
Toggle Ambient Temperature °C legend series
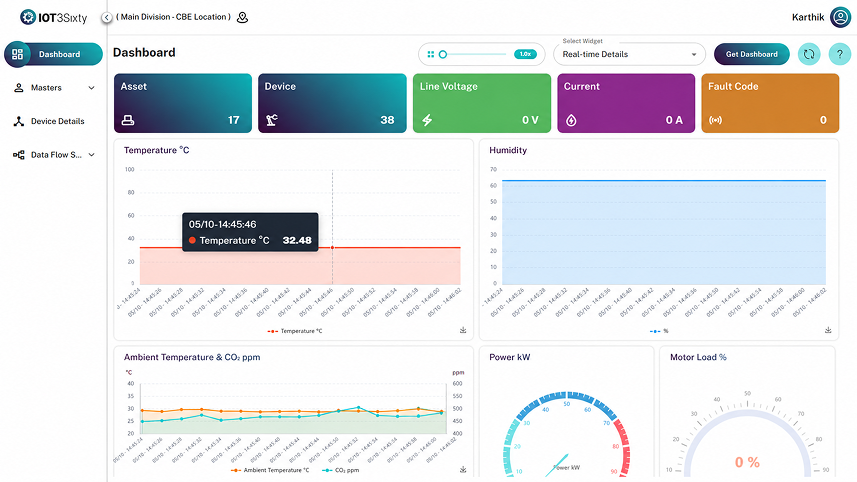tap(270, 470)
